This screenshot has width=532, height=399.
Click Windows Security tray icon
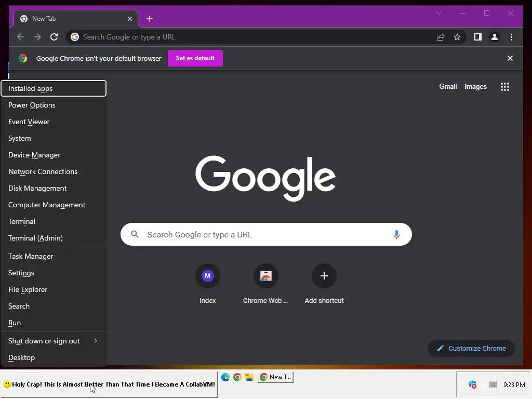pos(472,384)
